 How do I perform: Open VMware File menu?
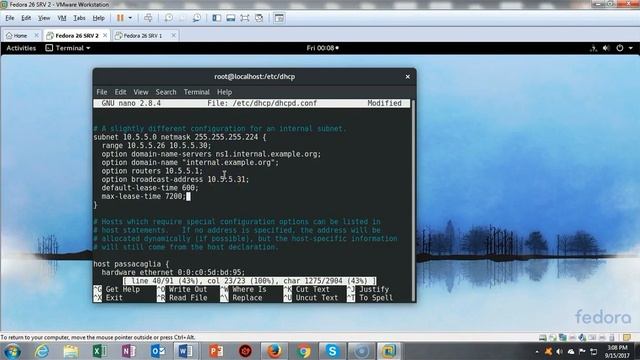(x=9, y=18)
